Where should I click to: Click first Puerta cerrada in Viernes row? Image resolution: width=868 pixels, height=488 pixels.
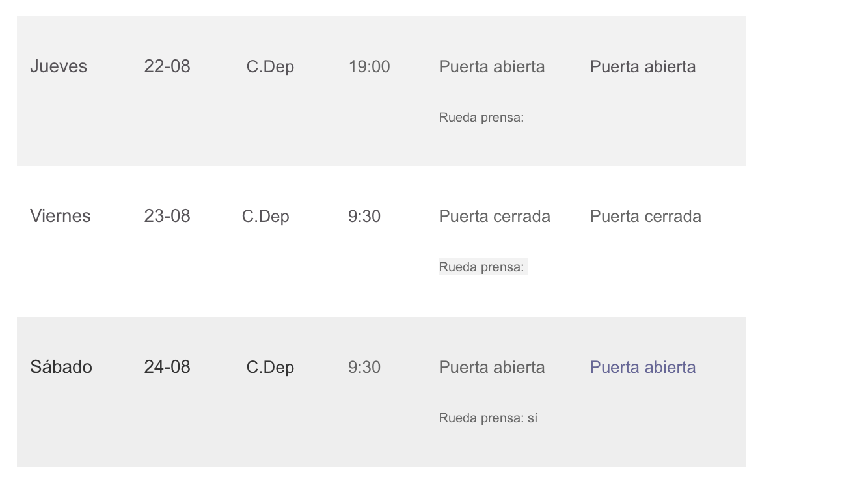coord(495,217)
